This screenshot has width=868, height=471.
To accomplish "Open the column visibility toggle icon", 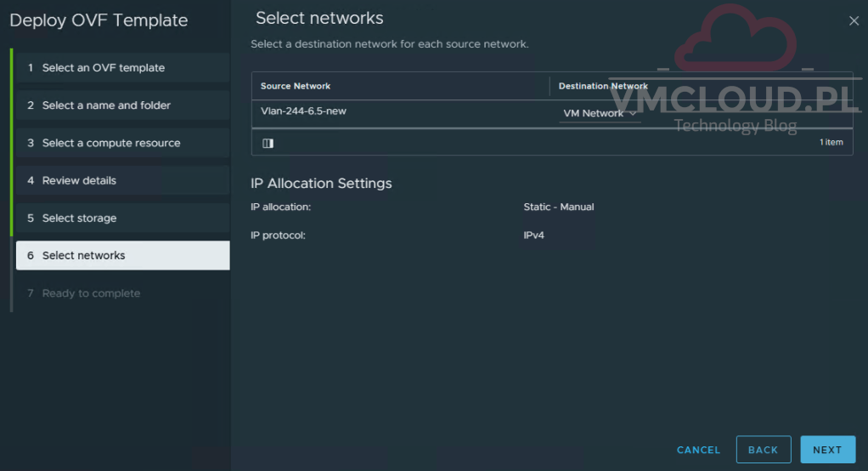I will [x=268, y=143].
